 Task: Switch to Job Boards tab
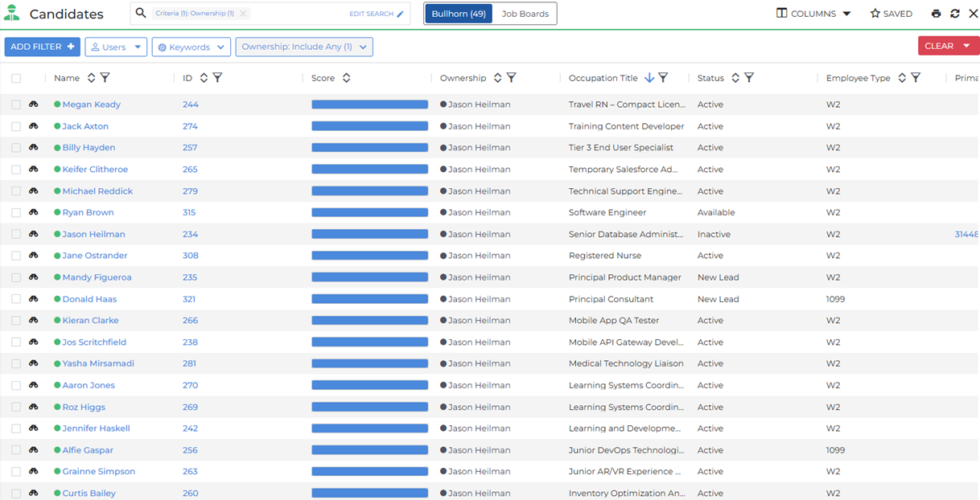point(525,14)
